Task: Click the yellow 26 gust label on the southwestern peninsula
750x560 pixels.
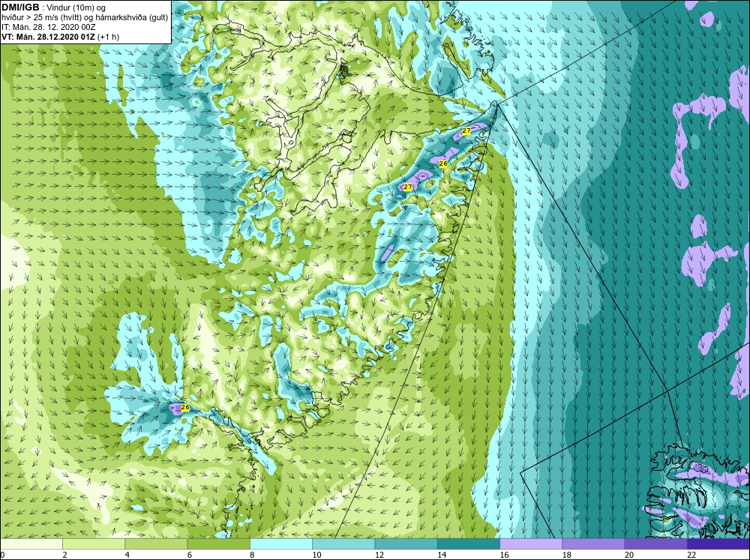Action: 185,408
